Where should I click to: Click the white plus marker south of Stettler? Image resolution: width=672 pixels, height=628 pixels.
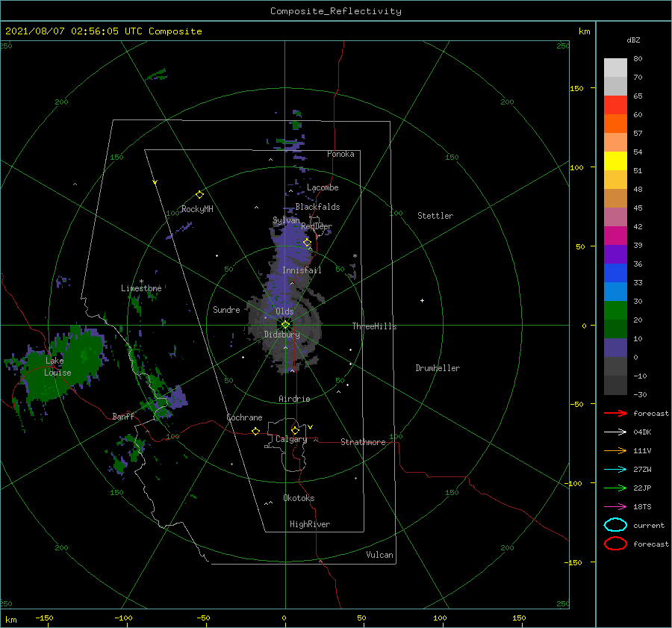[422, 300]
